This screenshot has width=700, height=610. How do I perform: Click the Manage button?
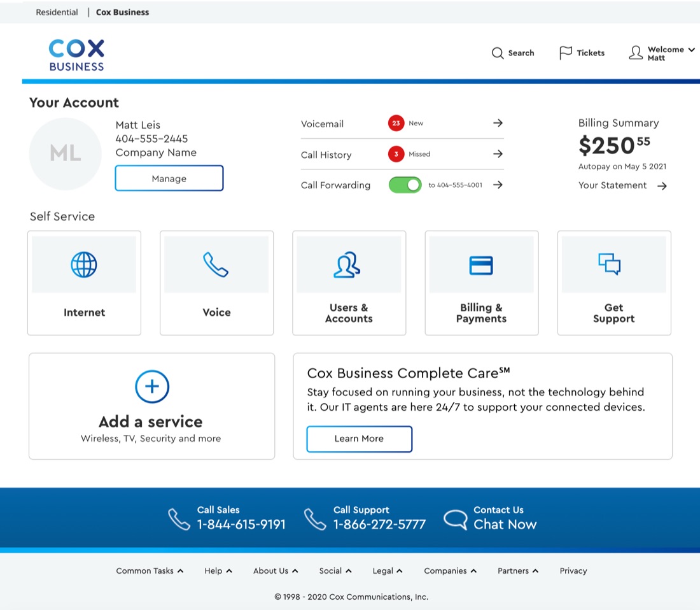click(x=169, y=178)
